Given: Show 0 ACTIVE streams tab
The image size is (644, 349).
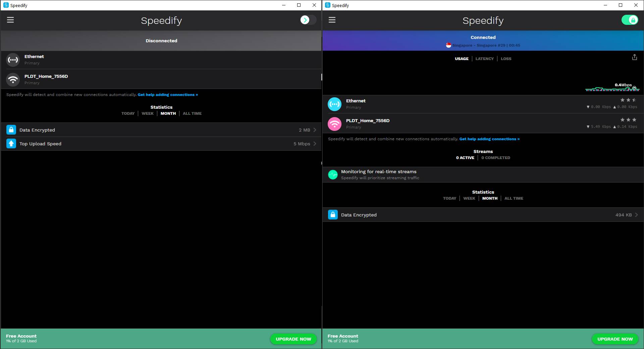Looking at the screenshot, I should click(465, 158).
